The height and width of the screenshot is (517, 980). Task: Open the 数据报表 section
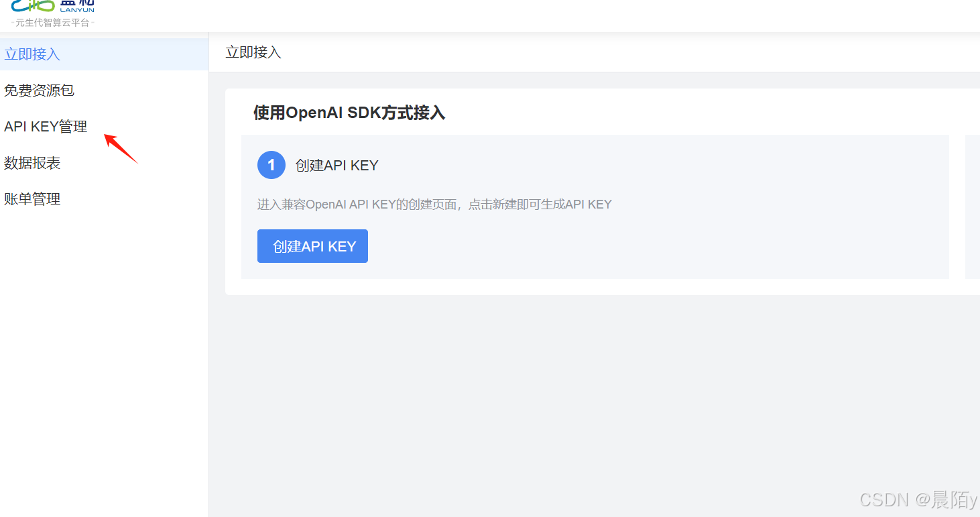[x=32, y=162]
